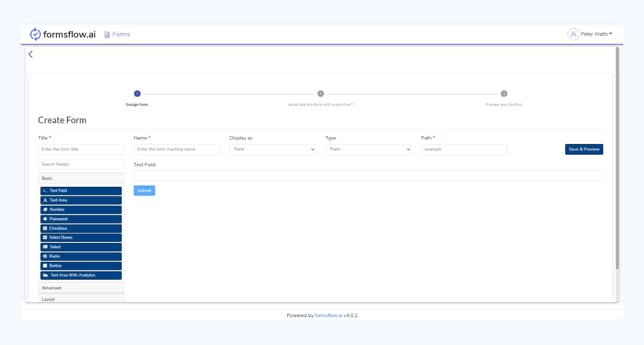Open the Type dropdown
644x345 pixels.
[x=368, y=149]
